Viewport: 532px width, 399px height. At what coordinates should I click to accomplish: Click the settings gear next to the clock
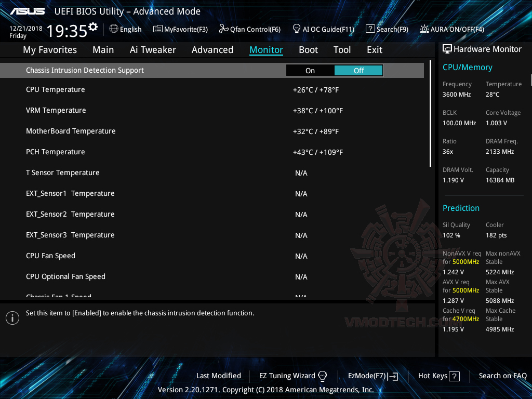pos(93,27)
